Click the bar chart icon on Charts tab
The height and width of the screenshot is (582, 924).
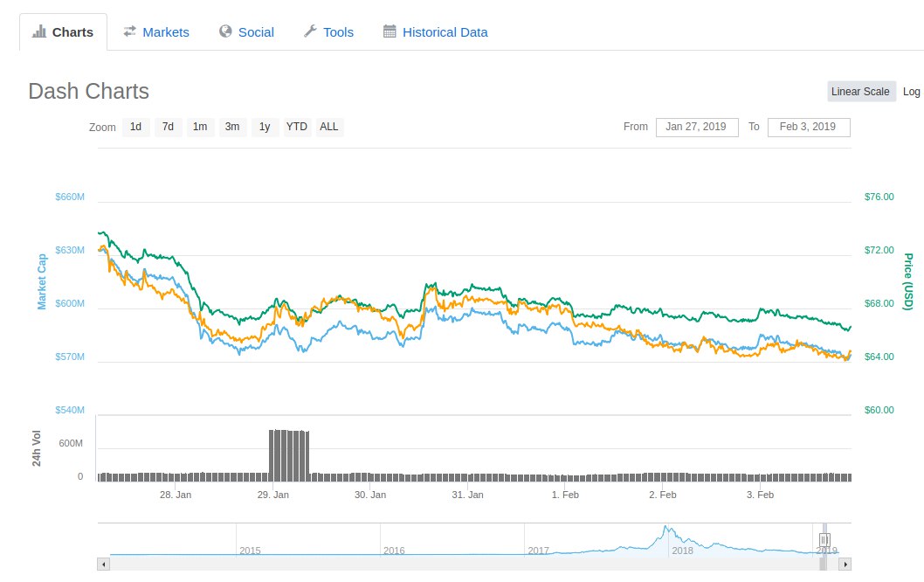point(39,31)
